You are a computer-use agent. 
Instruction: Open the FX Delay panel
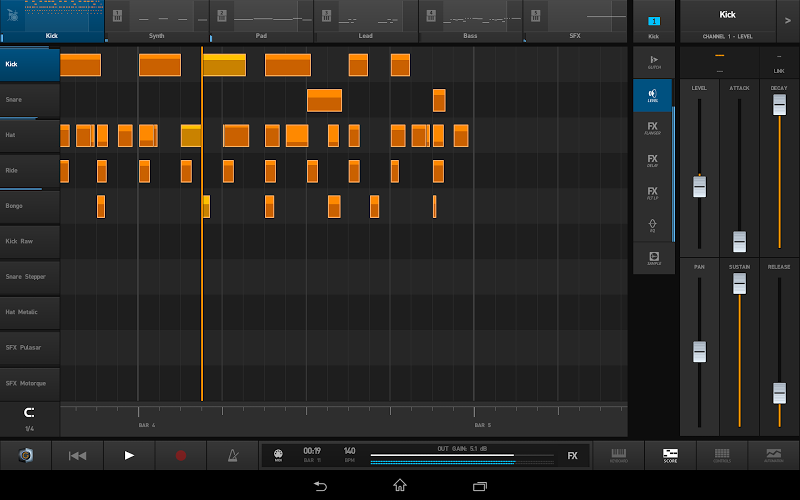coord(653,161)
